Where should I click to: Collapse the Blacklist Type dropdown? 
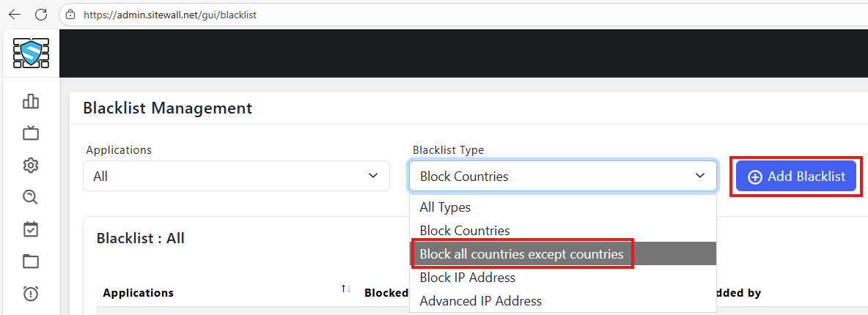pos(562,177)
